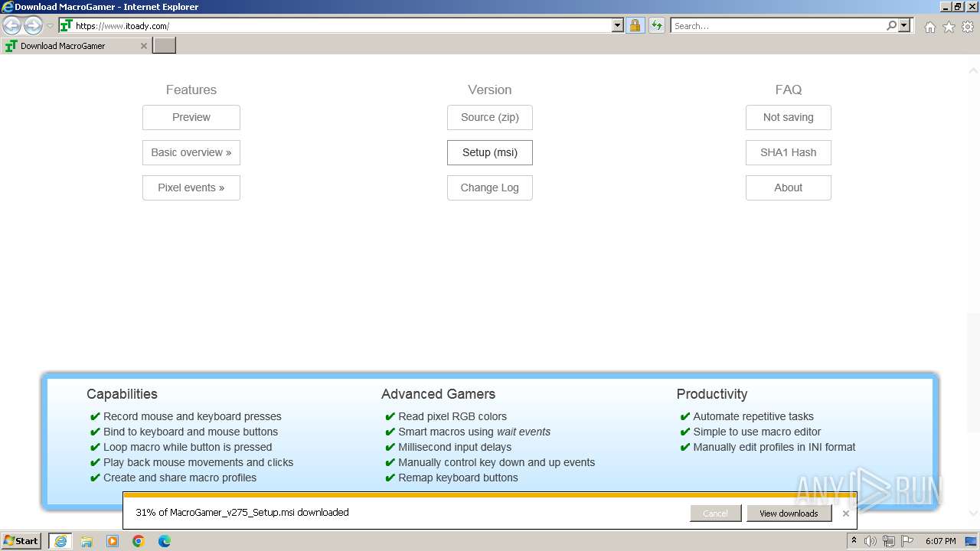Click 'Record mouse and keyboard presses' text
Image resolution: width=980 pixels, height=551 pixels.
click(192, 416)
